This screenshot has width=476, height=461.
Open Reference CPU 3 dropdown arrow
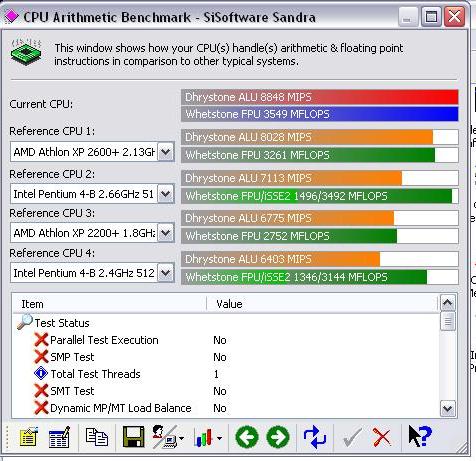[166, 233]
